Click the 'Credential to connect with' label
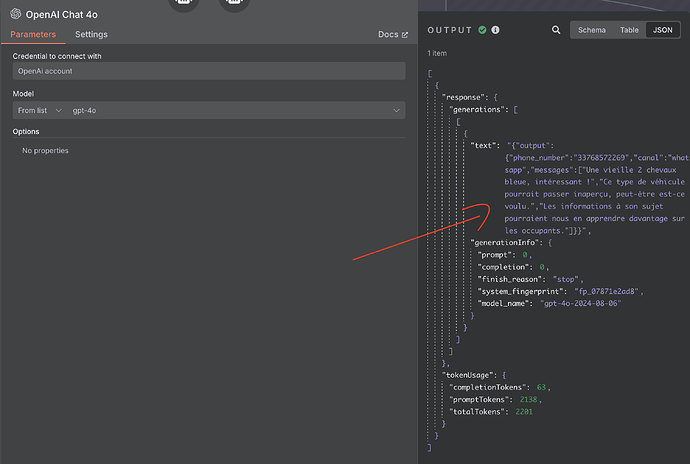This screenshot has height=464, width=690. click(57, 56)
